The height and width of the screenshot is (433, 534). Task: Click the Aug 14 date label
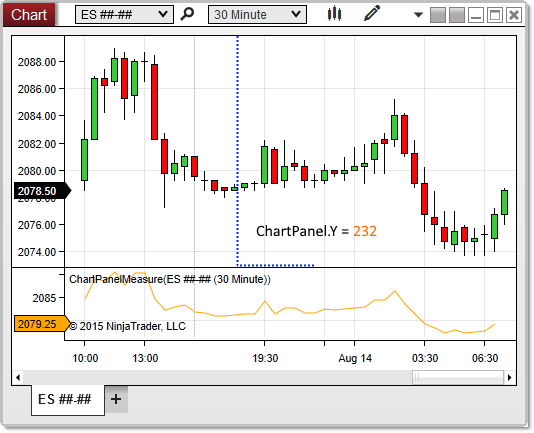[x=355, y=358]
